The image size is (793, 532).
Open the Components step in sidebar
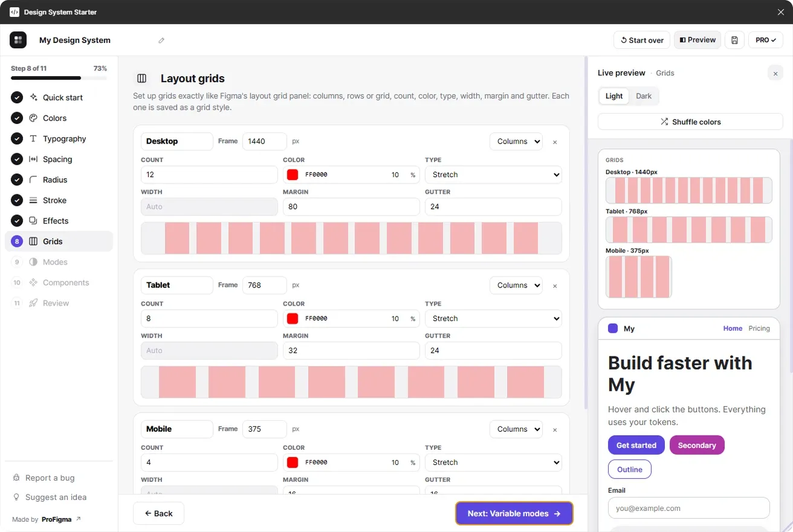(x=59, y=283)
